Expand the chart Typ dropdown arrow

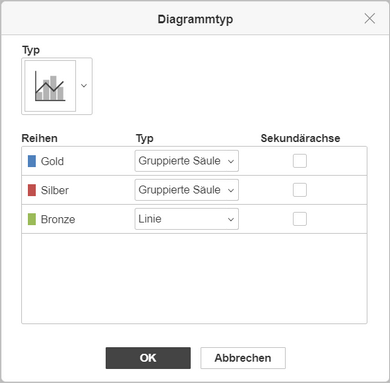84,86
